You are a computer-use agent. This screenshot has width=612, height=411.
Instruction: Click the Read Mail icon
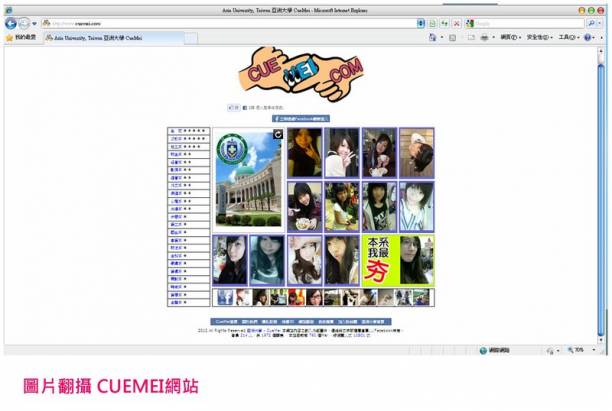[471, 37]
